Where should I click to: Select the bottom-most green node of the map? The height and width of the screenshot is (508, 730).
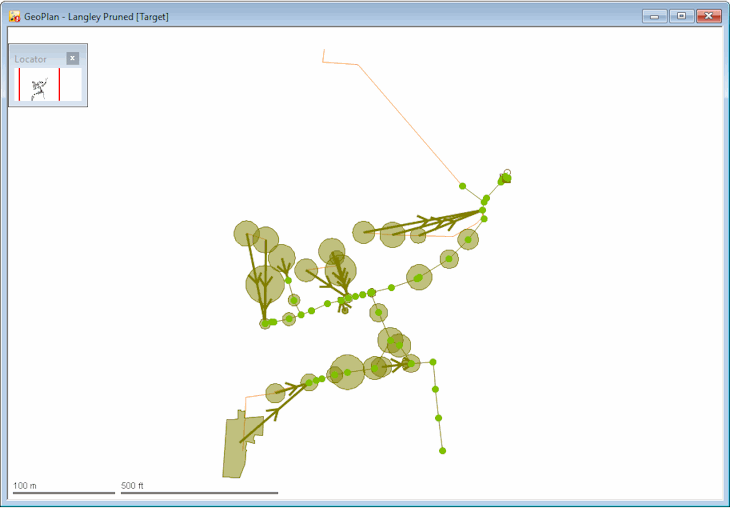pos(442,451)
